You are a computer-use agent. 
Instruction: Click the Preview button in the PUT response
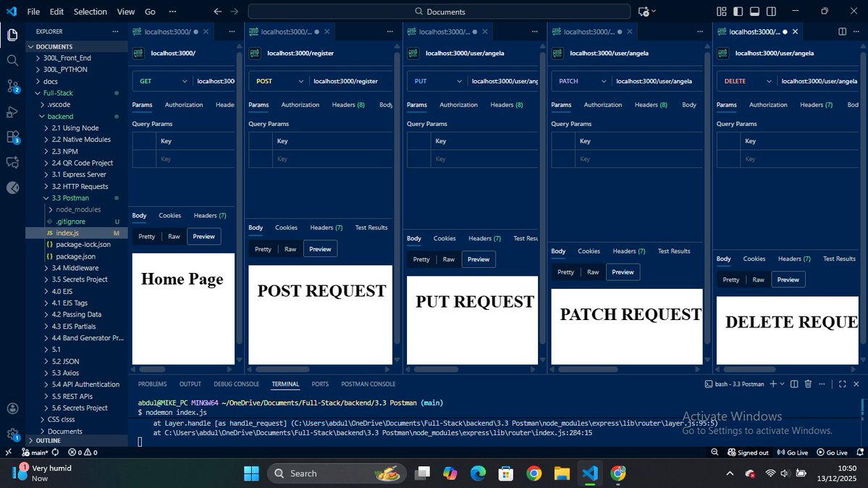(478, 258)
